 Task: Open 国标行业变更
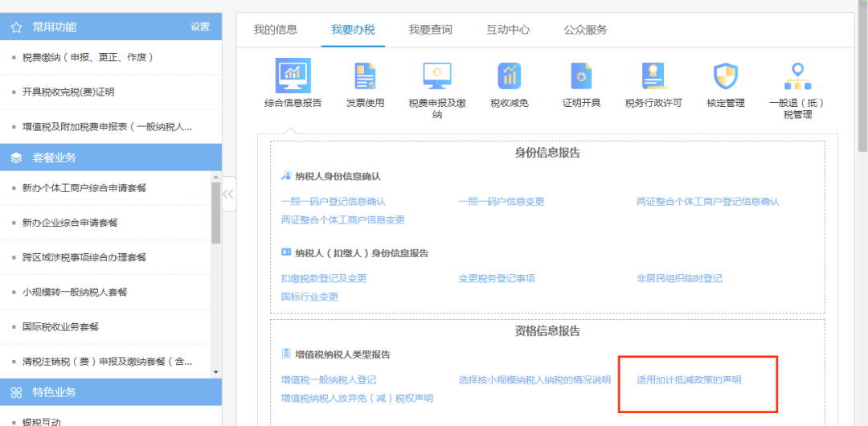[x=309, y=297]
